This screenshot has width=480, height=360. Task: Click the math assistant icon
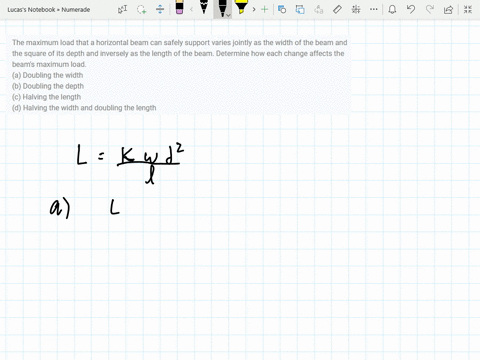356,9
